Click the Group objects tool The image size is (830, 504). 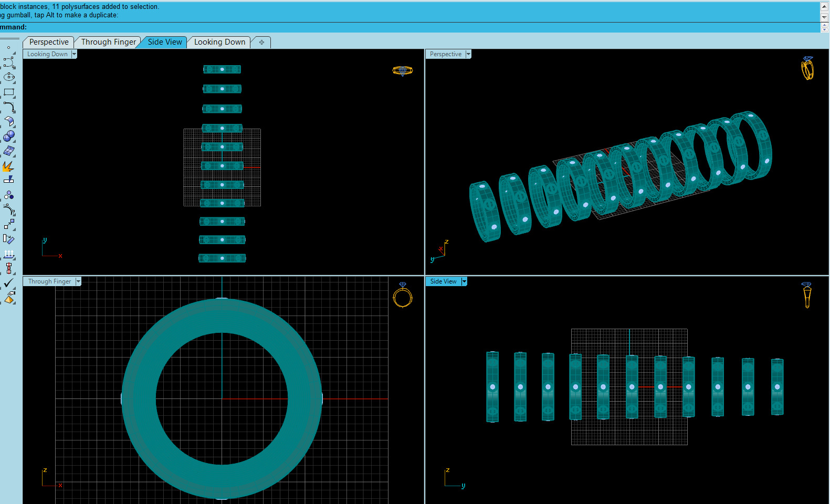[x=9, y=195]
